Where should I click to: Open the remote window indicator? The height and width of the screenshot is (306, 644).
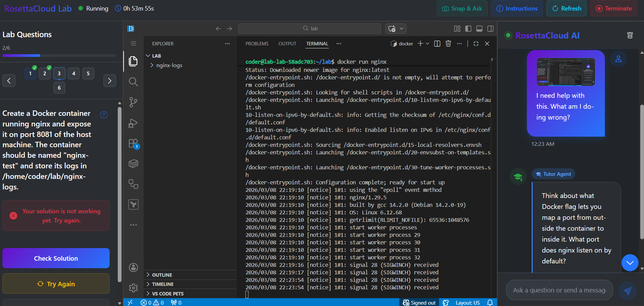130,303
